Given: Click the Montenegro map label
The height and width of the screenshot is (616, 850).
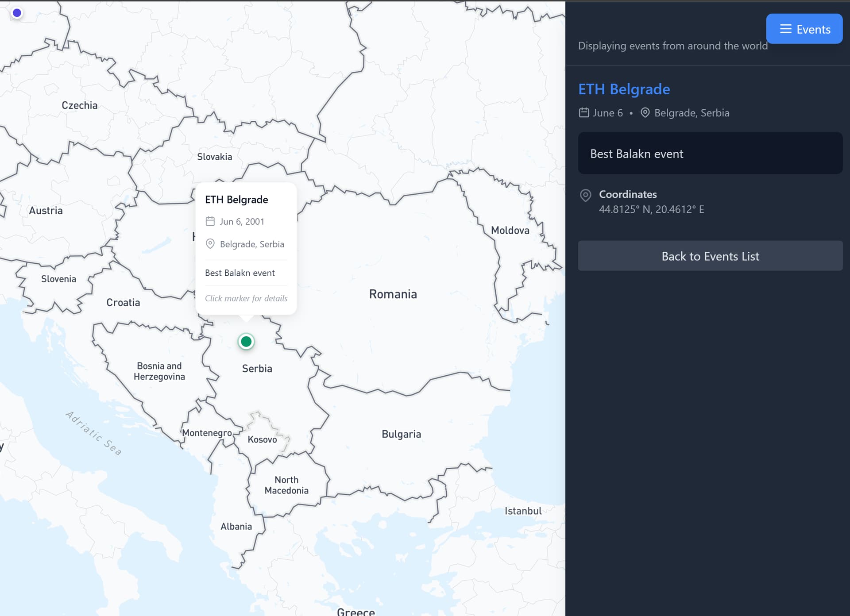Looking at the screenshot, I should [207, 433].
